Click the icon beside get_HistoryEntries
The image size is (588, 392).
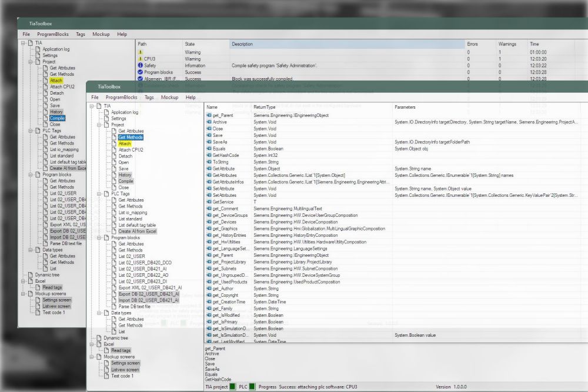pos(209,235)
